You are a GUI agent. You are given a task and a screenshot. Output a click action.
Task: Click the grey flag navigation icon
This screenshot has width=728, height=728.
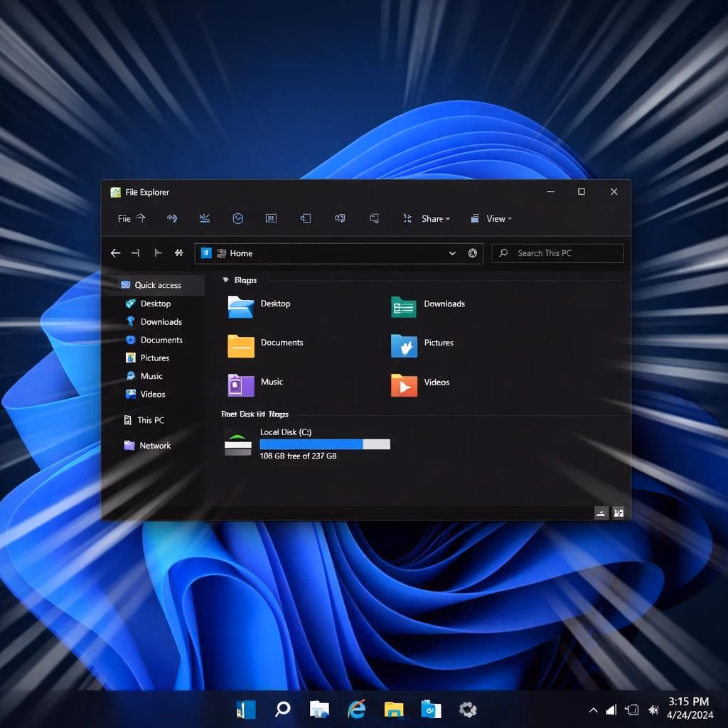tap(158, 252)
